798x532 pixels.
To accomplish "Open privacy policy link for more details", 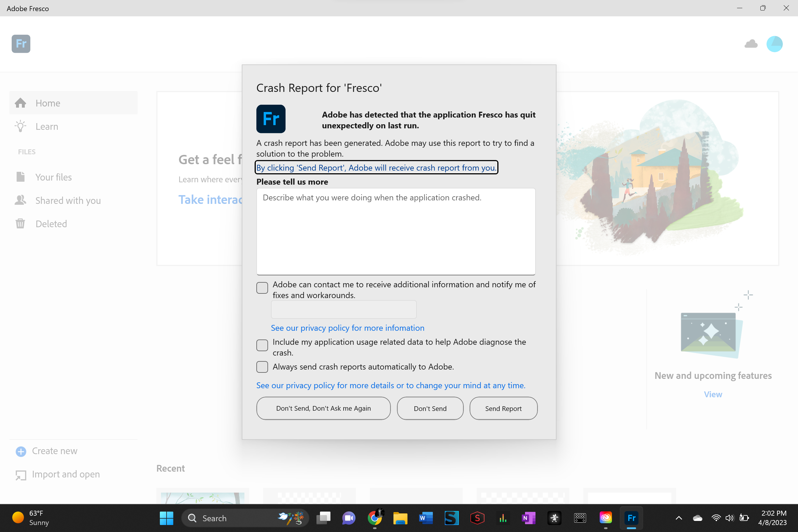I will click(390, 385).
